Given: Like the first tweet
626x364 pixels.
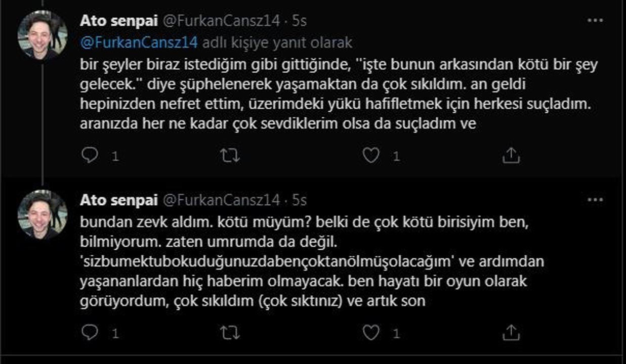Looking at the screenshot, I should pos(371,155).
